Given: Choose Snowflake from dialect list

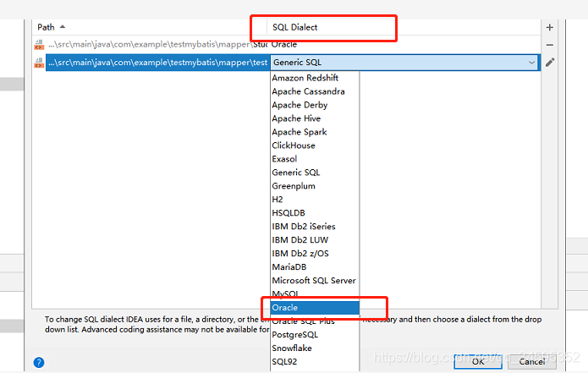Looking at the screenshot, I should [314, 348].
